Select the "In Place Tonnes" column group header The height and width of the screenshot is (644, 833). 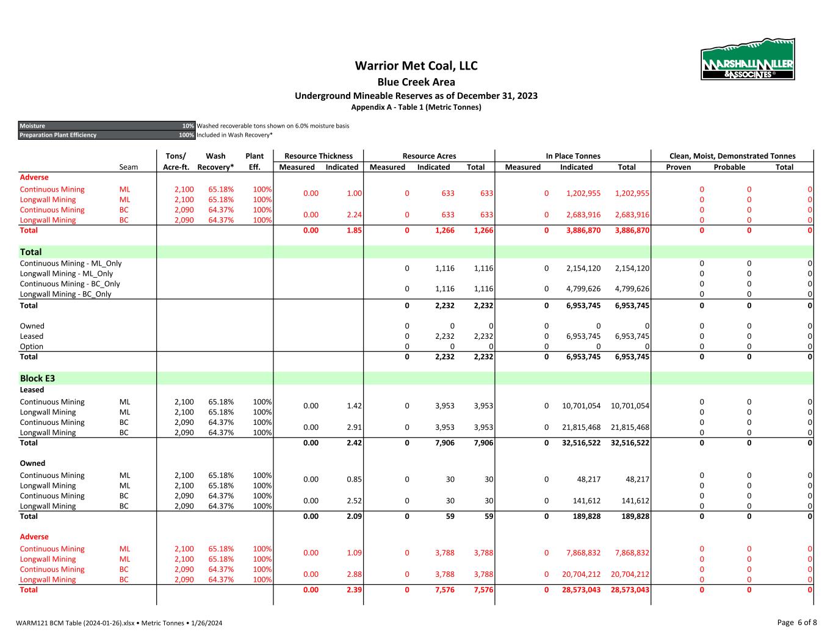[x=573, y=156]
